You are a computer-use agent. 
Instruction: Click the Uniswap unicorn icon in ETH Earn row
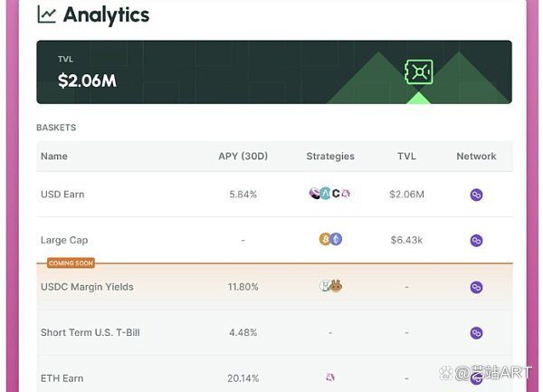[x=330, y=378]
